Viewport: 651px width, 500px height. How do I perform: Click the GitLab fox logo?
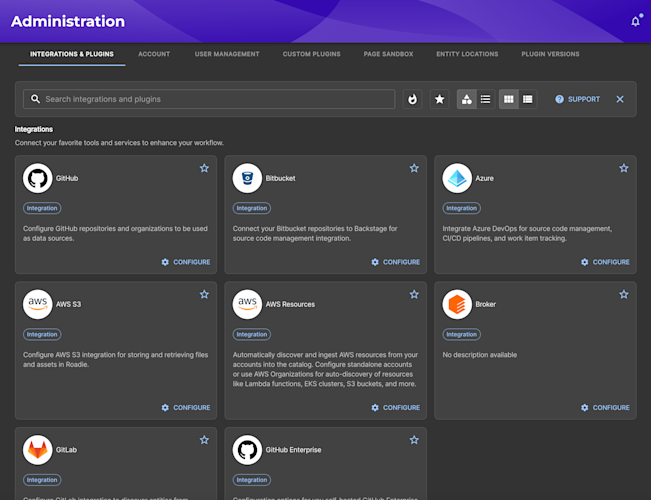coord(37,450)
